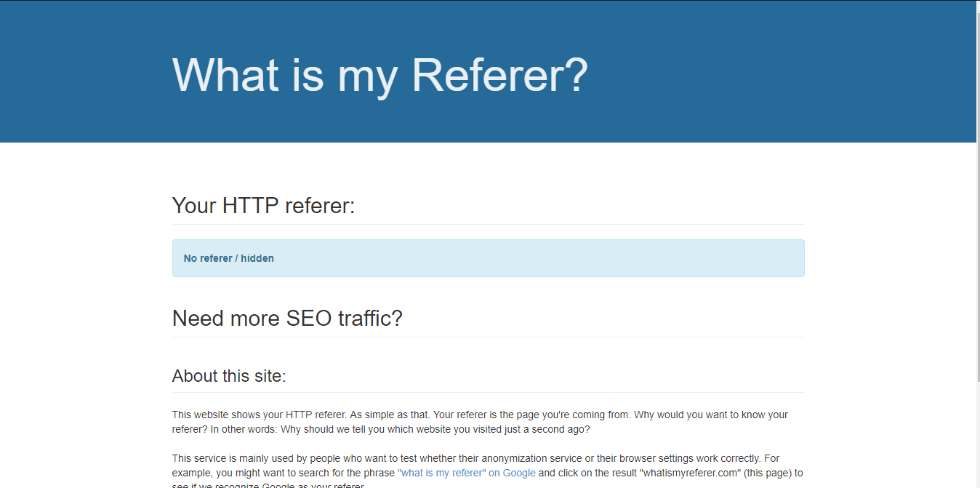
Task: Open the "what is my referer" on Google link
Action: [x=467, y=473]
